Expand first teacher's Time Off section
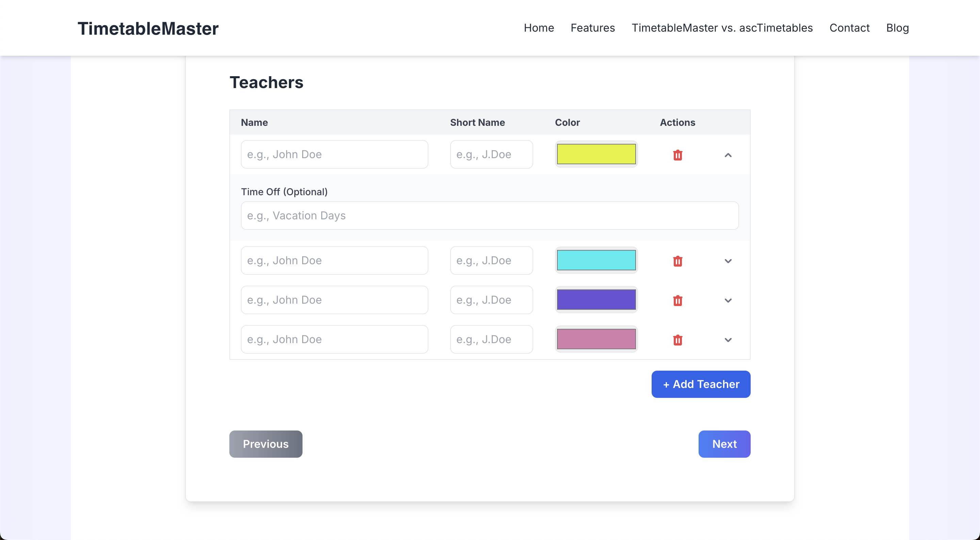This screenshot has height=540, width=980. pos(728,154)
